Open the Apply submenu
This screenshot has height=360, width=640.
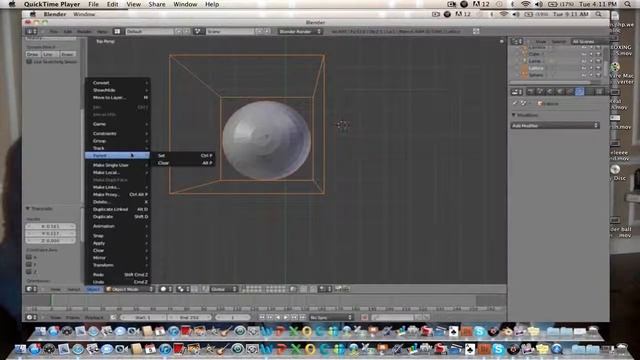pos(118,243)
